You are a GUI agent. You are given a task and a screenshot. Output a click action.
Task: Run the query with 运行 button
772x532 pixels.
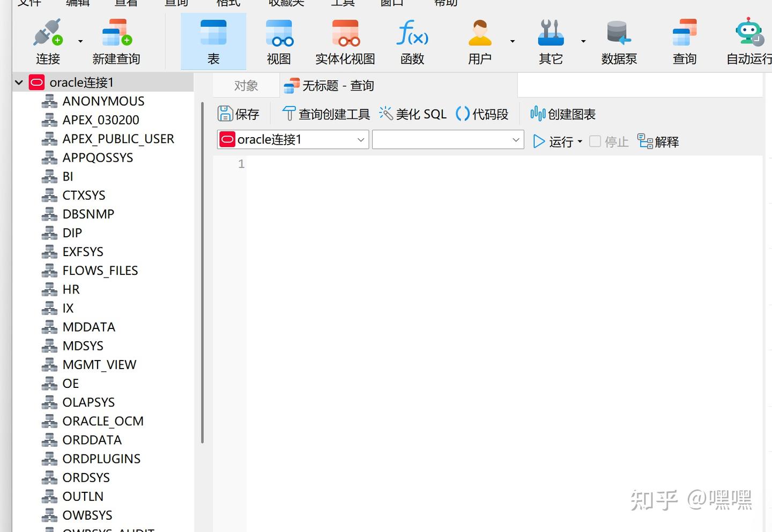(x=553, y=141)
